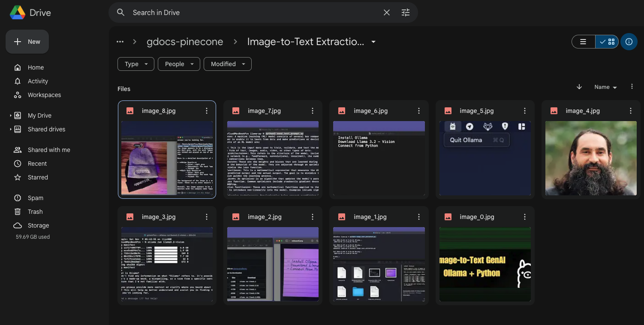This screenshot has height=325, width=644.
Task: Clear the Drive search field
Action: (x=386, y=12)
